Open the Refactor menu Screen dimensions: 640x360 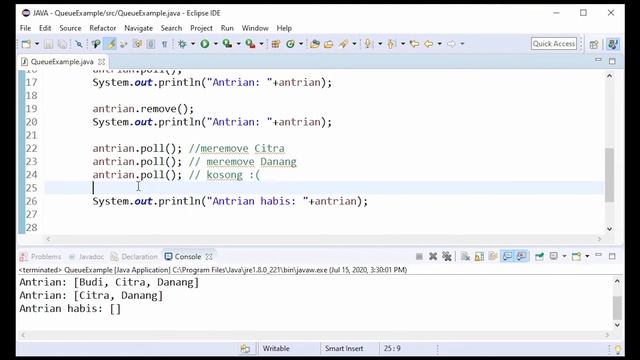coord(102,28)
